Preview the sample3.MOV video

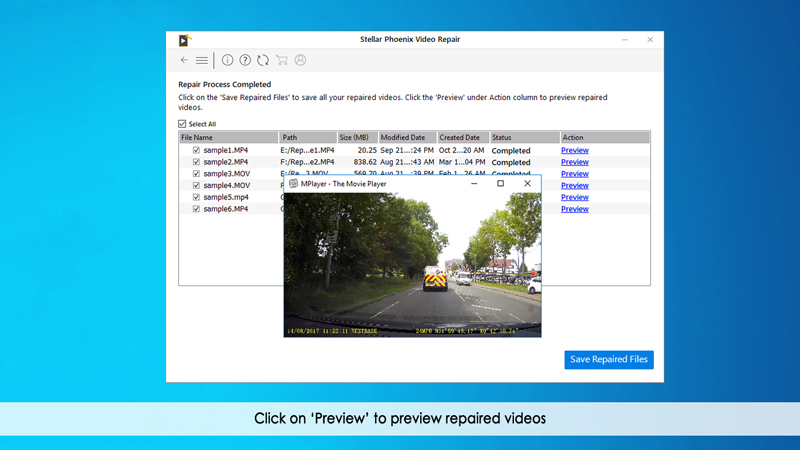[x=575, y=174]
